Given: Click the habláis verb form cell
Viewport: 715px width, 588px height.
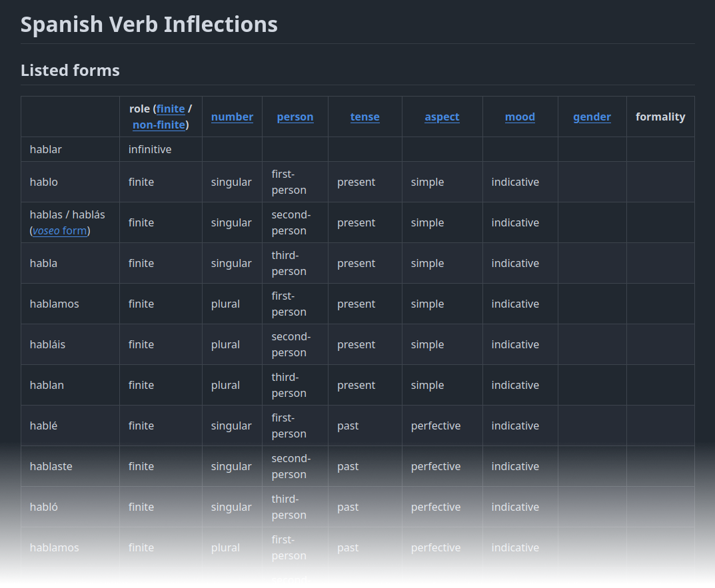Looking at the screenshot, I should [48, 344].
